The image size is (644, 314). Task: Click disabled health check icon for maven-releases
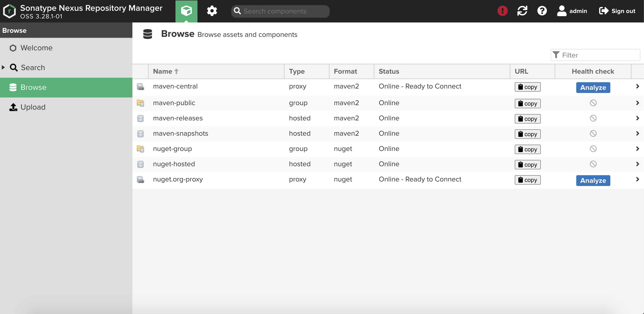pos(593,118)
